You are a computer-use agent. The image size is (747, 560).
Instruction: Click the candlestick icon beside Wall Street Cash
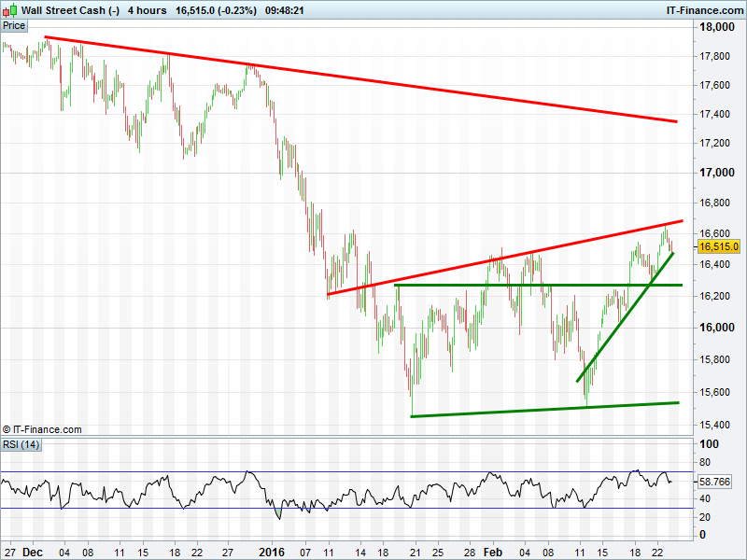click(10, 9)
